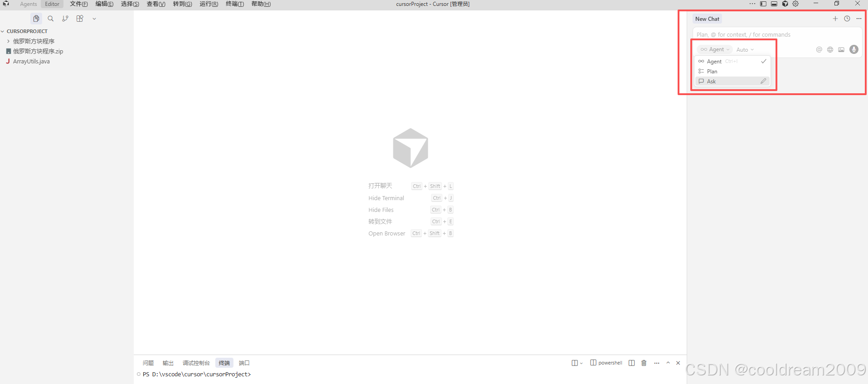
Task: Switch to Editor mode
Action: coord(52,4)
